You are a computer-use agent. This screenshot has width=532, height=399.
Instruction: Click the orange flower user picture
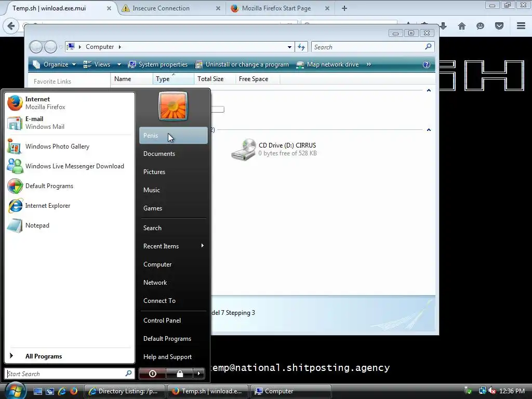point(172,106)
